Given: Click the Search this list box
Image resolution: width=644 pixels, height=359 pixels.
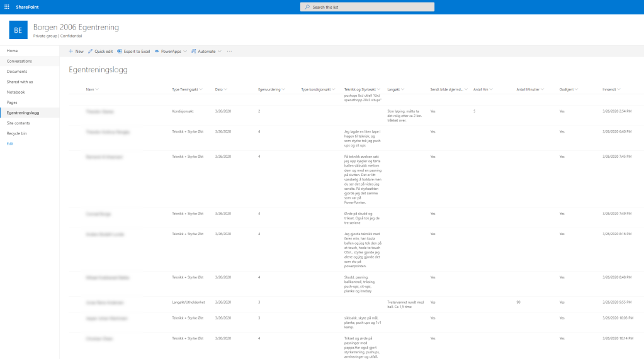Looking at the screenshot, I should (x=367, y=7).
